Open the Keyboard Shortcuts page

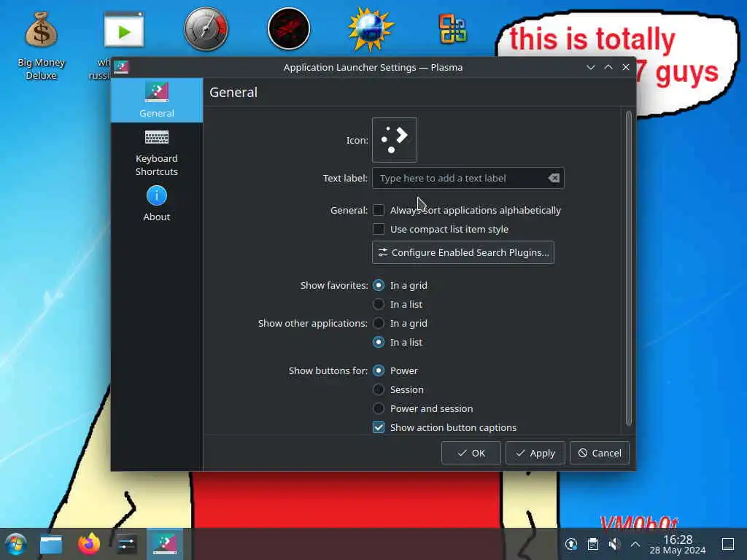click(x=157, y=152)
